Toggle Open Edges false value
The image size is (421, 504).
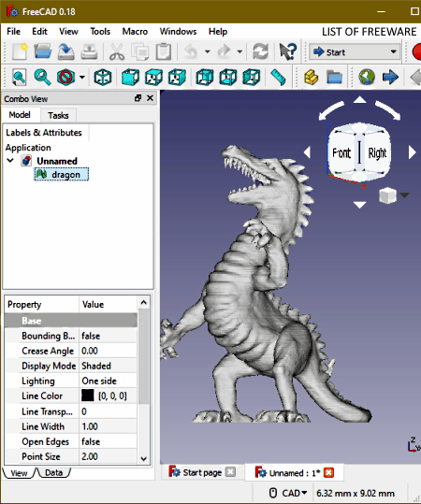tap(109, 441)
